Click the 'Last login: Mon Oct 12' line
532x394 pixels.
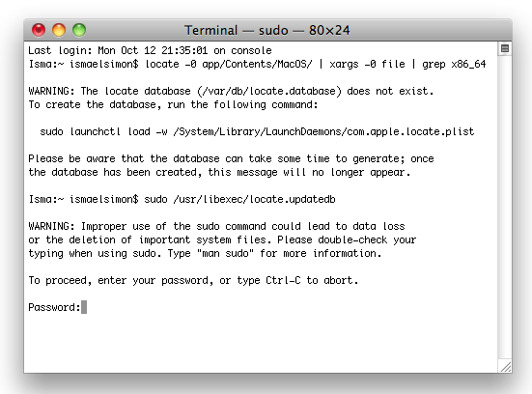coord(150,50)
